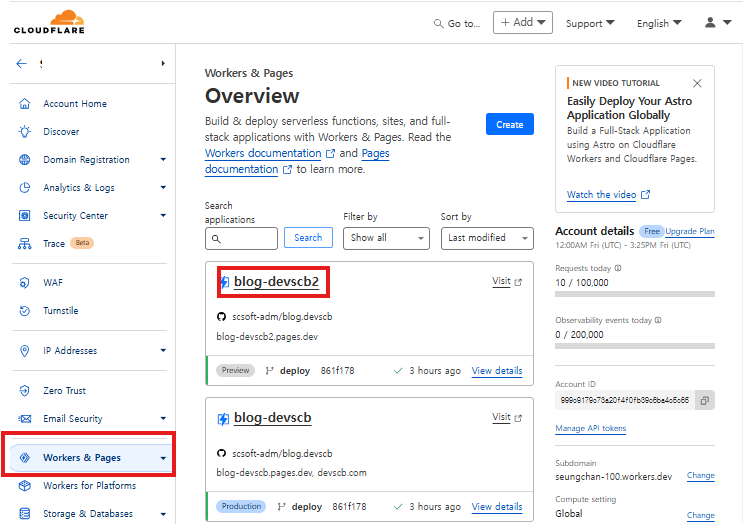Expand the Security Center submenu arrow
This screenshot has height=524, width=743.
[163, 216]
